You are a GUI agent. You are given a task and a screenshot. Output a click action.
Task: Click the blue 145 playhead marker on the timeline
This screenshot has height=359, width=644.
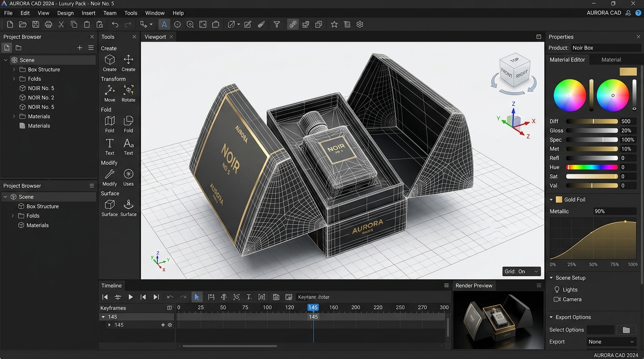click(313, 307)
